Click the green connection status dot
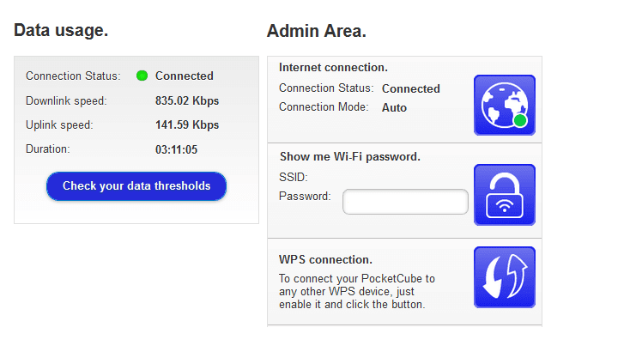The height and width of the screenshot is (364, 630). pyautogui.click(x=142, y=76)
